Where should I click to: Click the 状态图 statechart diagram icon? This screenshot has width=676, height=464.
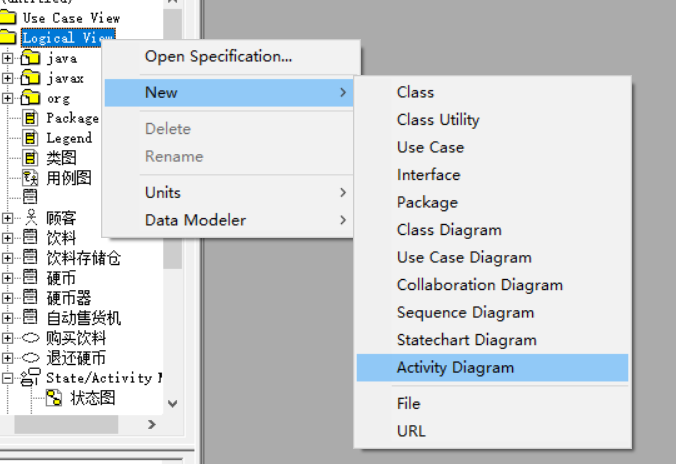click(54, 398)
